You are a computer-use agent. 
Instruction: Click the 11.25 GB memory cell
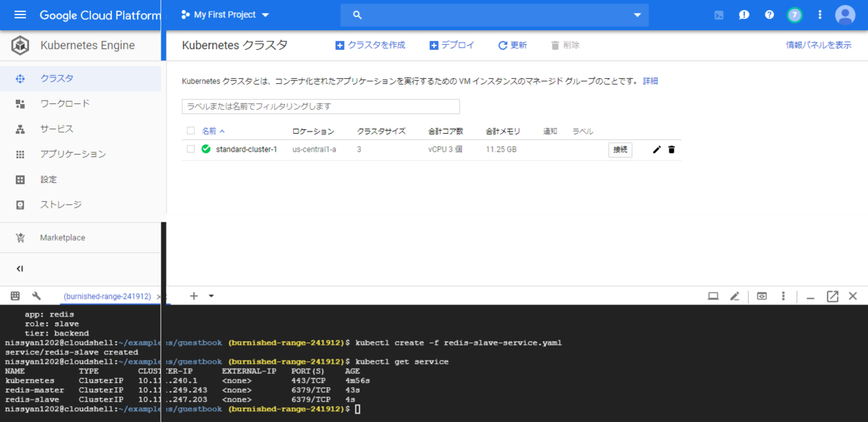501,150
